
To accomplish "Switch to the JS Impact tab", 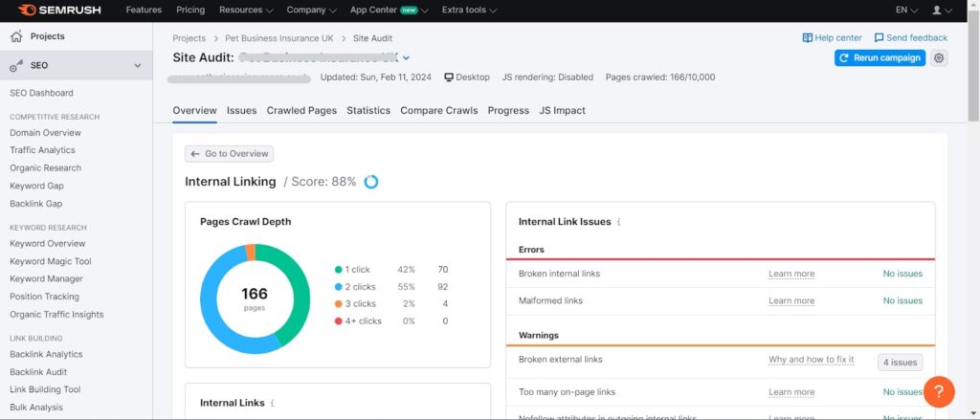I will [x=563, y=111].
